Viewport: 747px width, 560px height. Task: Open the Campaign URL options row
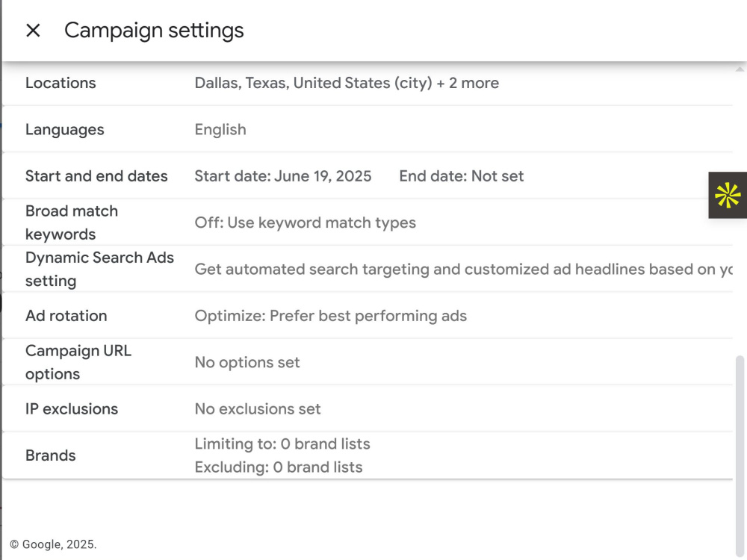point(368,362)
